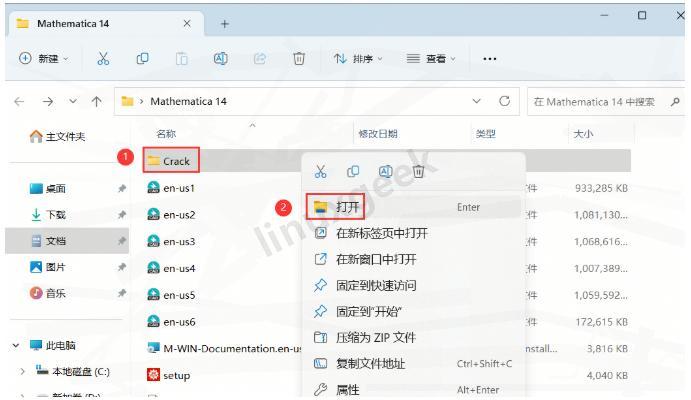Click the Mathematica 14 search box
Screen dimensions: 691x400
(x=606, y=102)
